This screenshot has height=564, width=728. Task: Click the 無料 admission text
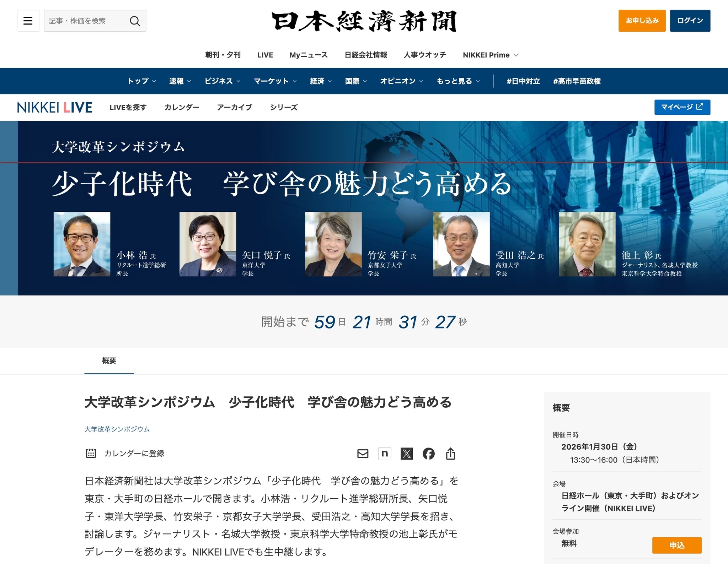[x=569, y=543]
